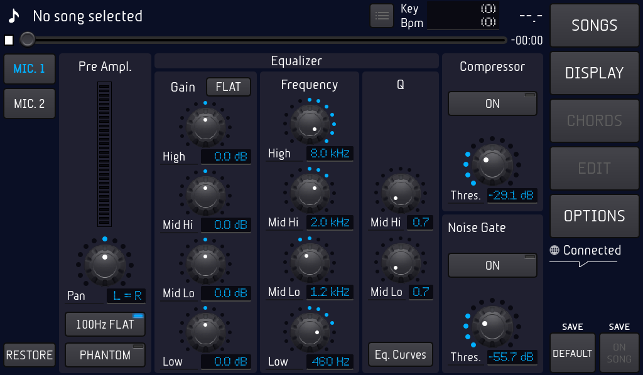Click the music note song icon
644x376 pixels.
click(14, 16)
